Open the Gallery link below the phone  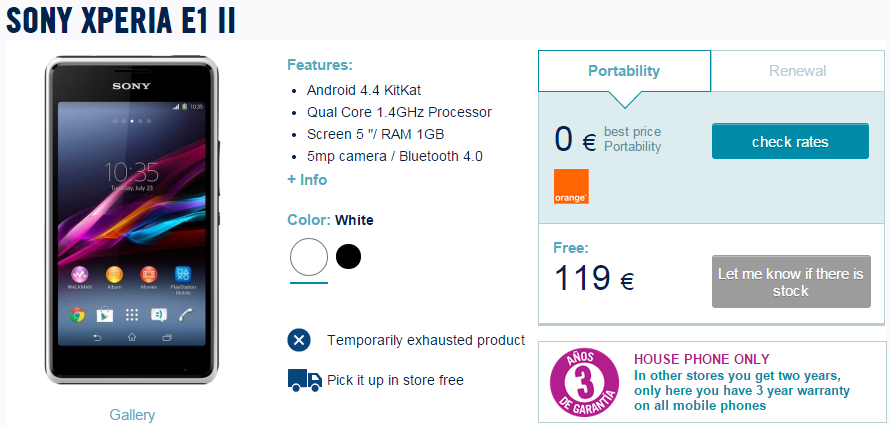[x=132, y=415]
